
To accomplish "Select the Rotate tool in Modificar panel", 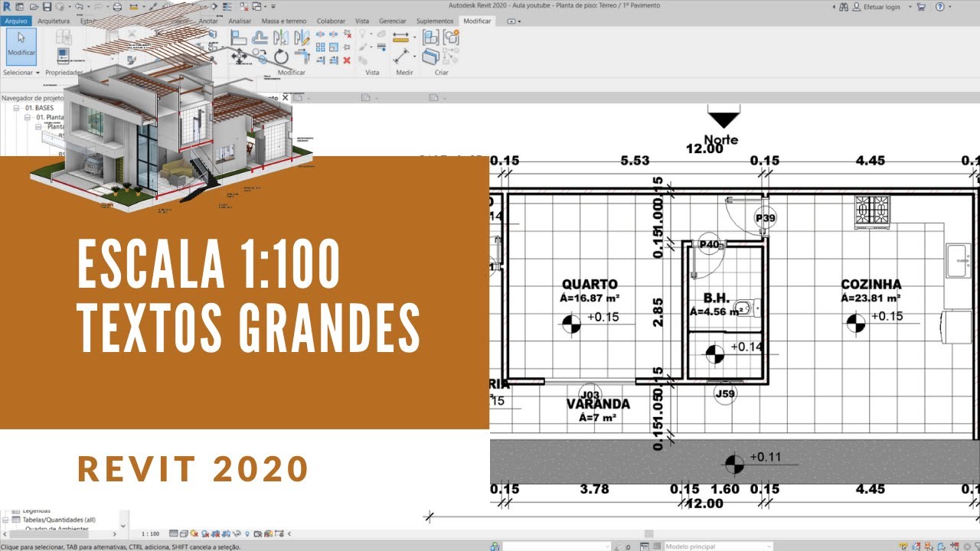I will (282, 57).
